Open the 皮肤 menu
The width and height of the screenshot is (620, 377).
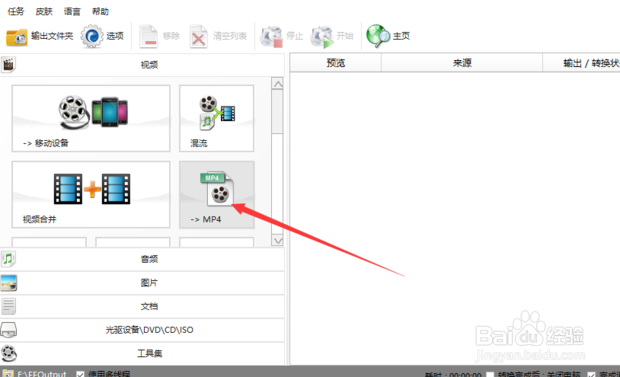(x=44, y=11)
